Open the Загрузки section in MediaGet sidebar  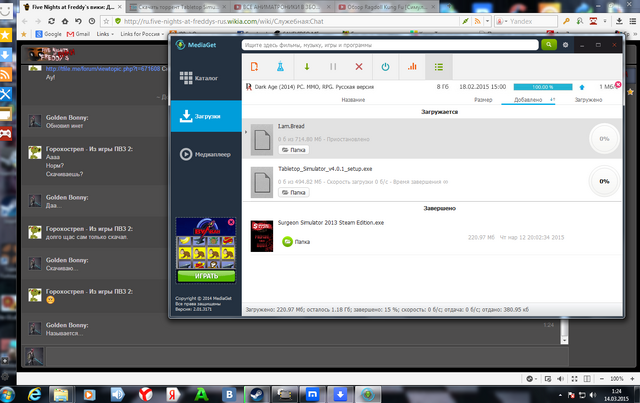point(206,116)
